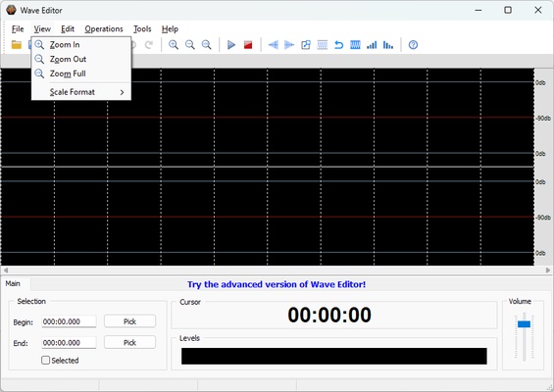Click the 00:00:00 cursor time display
The height and width of the screenshot is (392, 554).
329,315
